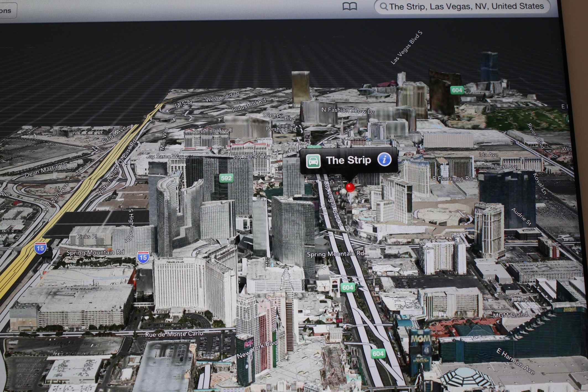The width and height of the screenshot is (588, 392).
Task: Tap the MGM Grand map label
Action: (x=510, y=315)
